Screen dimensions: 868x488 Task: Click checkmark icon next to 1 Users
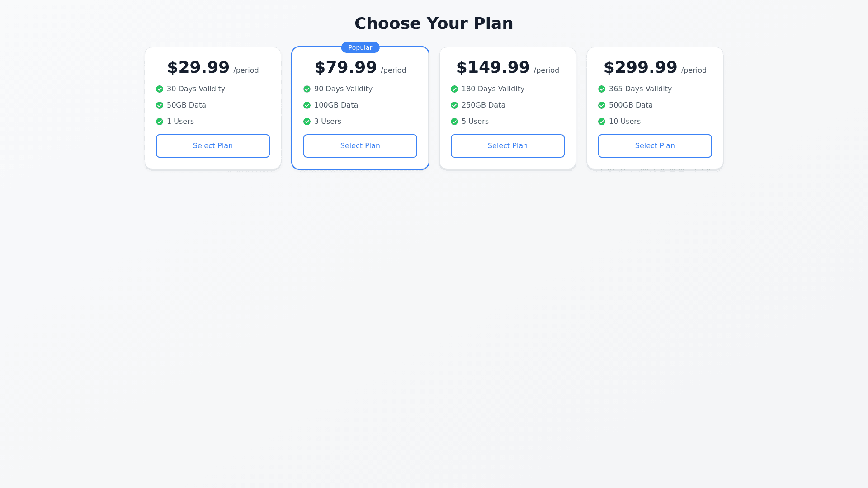click(160, 122)
